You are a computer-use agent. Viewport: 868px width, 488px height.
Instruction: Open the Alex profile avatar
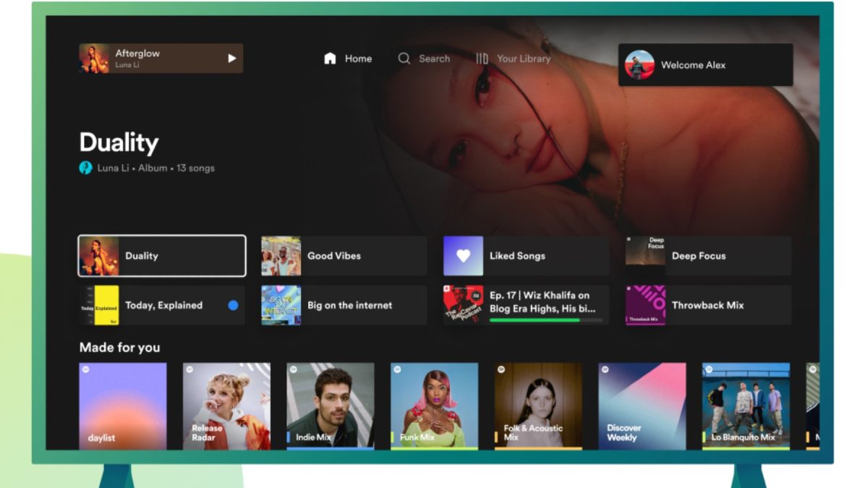[639, 65]
